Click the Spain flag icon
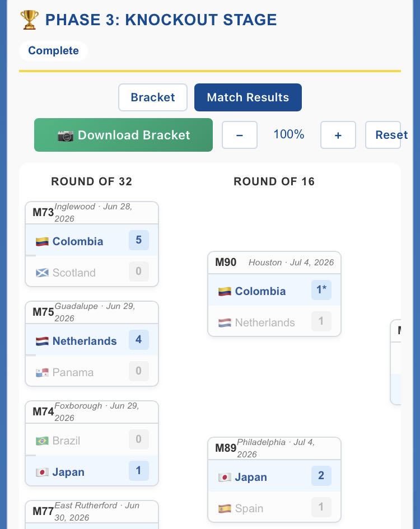 click(225, 508)
